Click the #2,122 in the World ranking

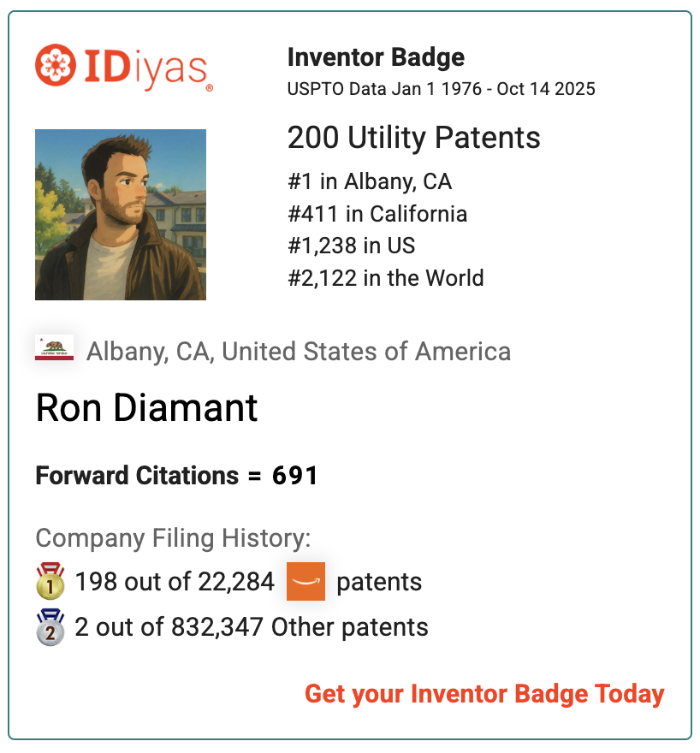click(x=385, y=278)
